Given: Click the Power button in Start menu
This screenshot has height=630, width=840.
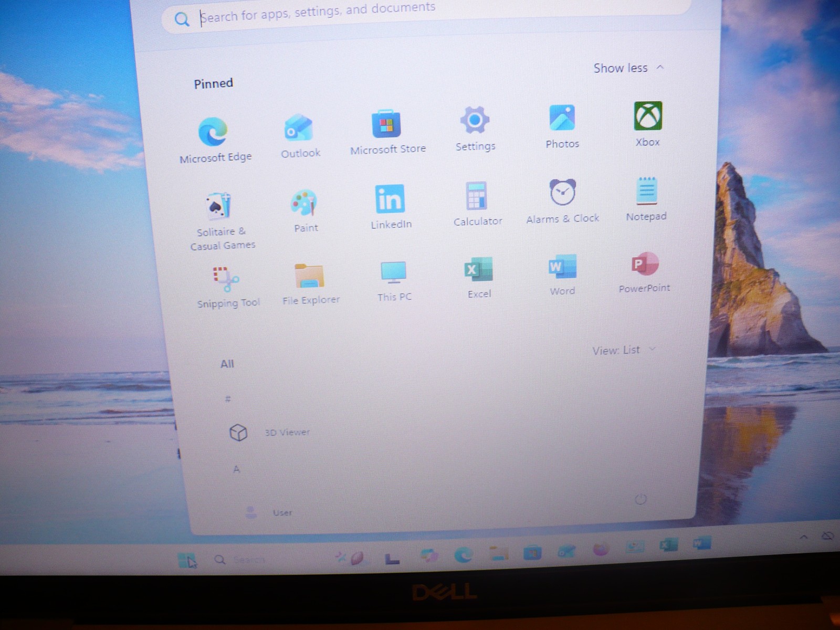Looking at the screenshot, I should [640, 499].
